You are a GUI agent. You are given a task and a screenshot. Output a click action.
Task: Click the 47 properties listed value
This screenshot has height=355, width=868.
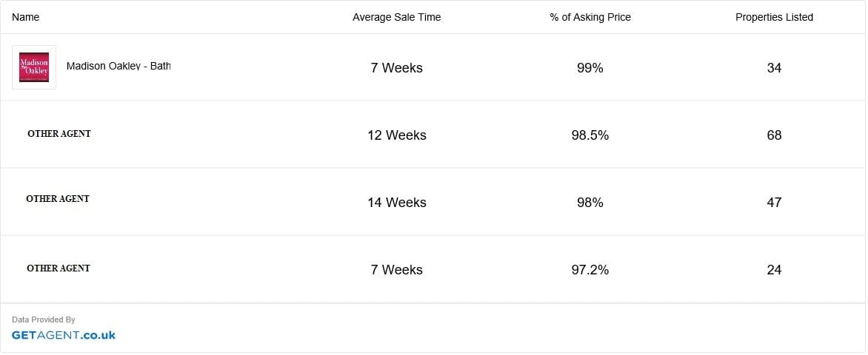click(774, 203)
